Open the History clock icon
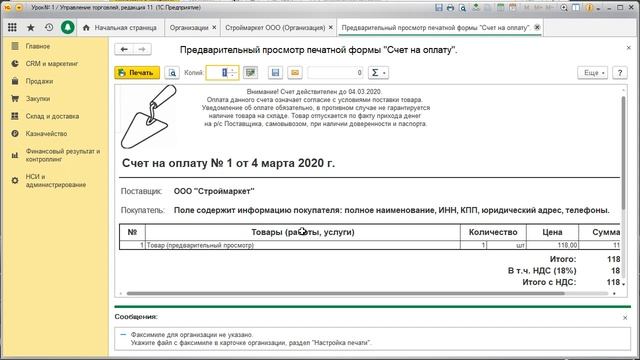The width and height of the screenshot is (640, 360). pos(49,27)
